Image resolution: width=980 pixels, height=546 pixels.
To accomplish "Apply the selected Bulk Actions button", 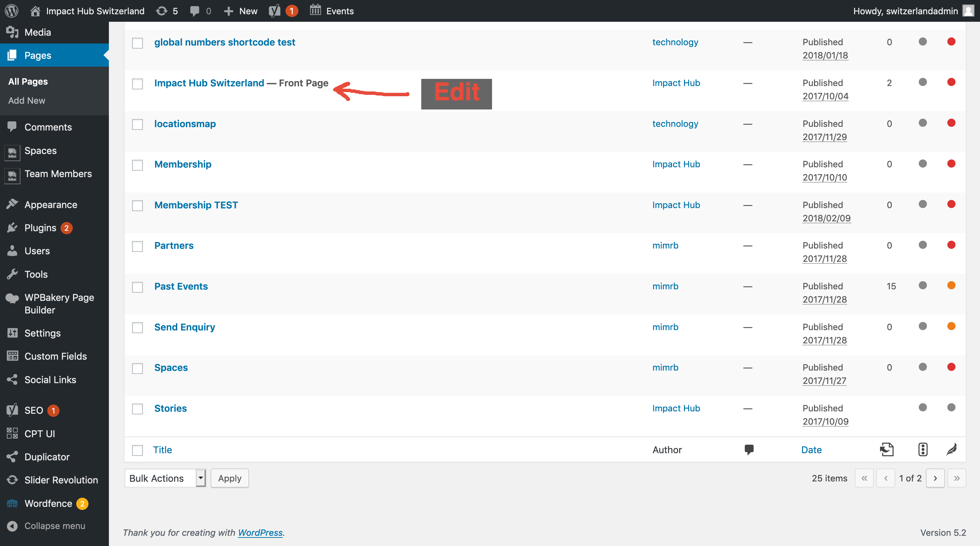I will pyautogui.click(x=229, y=478).
